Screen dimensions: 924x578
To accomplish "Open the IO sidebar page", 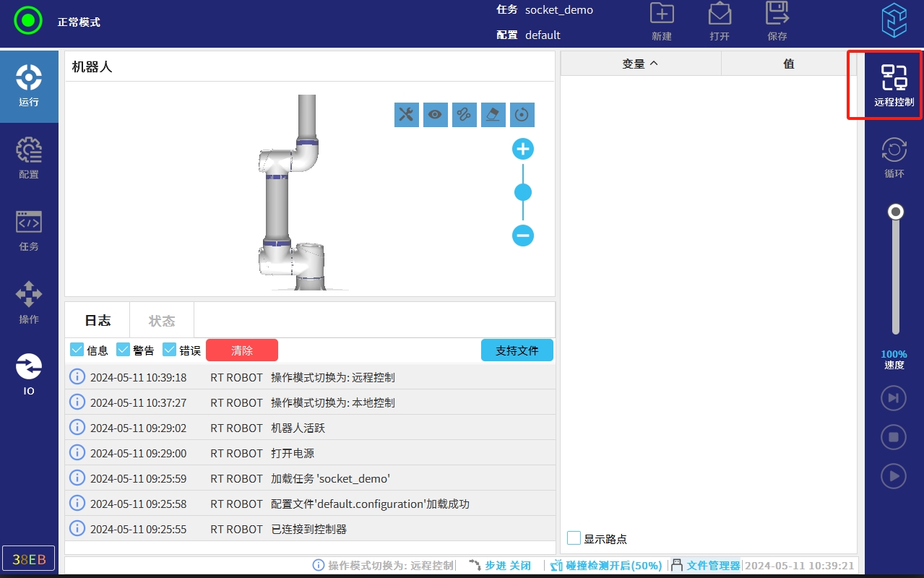I will point(29,375).
